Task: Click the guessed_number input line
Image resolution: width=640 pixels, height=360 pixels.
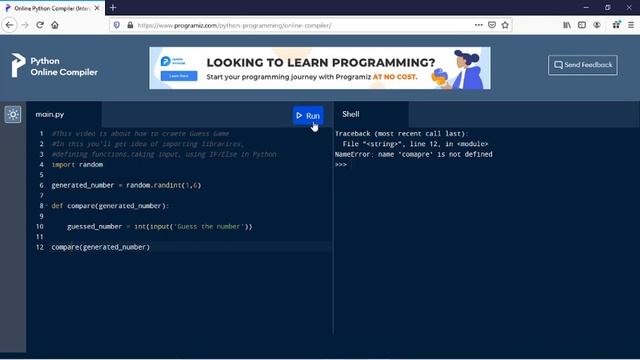Action: point(160,227)
